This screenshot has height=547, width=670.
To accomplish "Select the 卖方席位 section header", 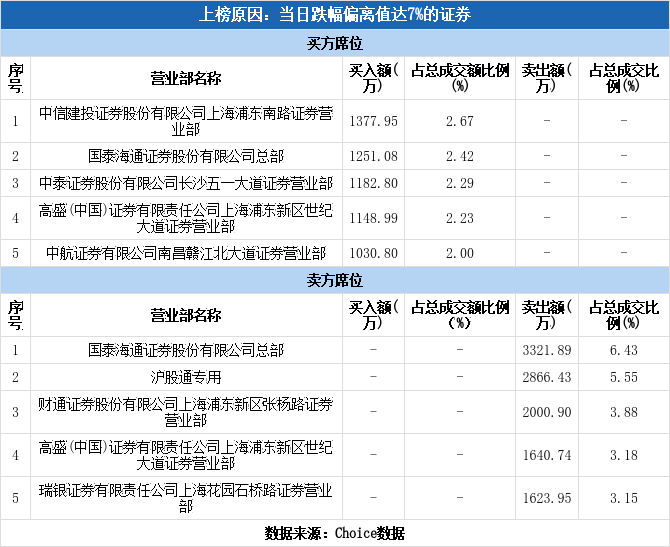I will tap(335, 280).
